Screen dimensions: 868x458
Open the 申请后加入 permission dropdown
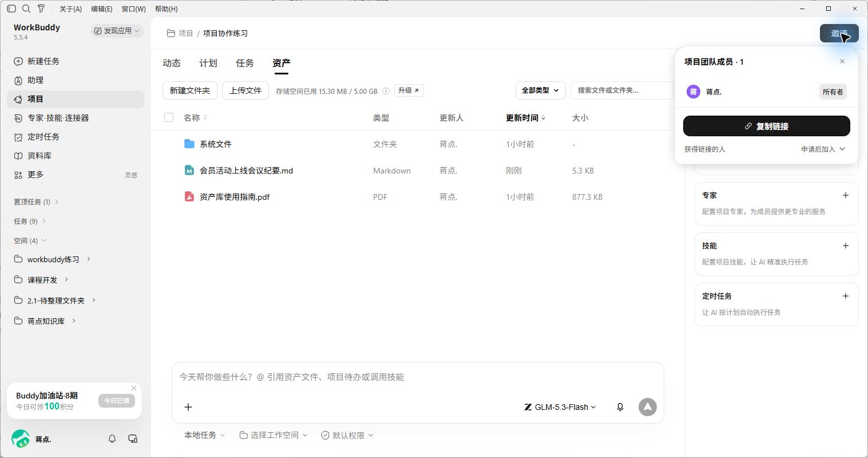[823, 149]
